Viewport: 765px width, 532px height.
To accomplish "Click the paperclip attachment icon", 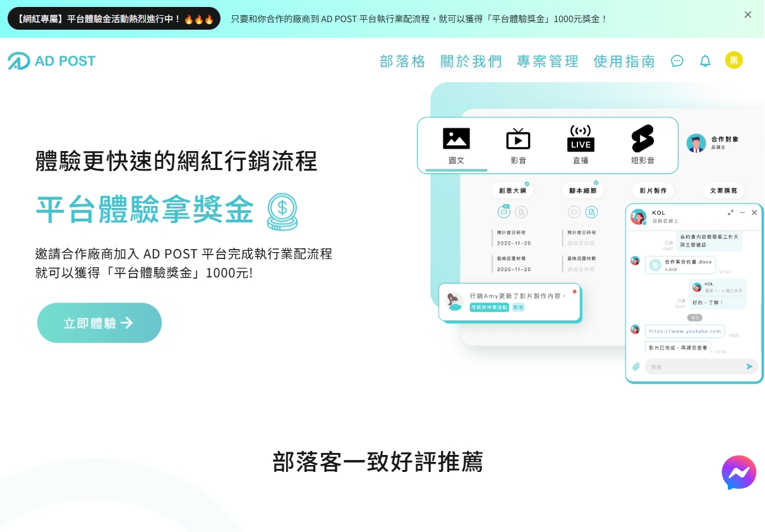I will (636, 366).
